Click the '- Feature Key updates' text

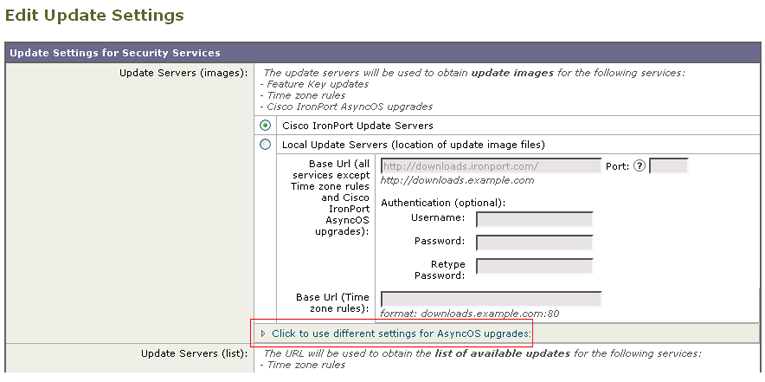click(314, 84)
